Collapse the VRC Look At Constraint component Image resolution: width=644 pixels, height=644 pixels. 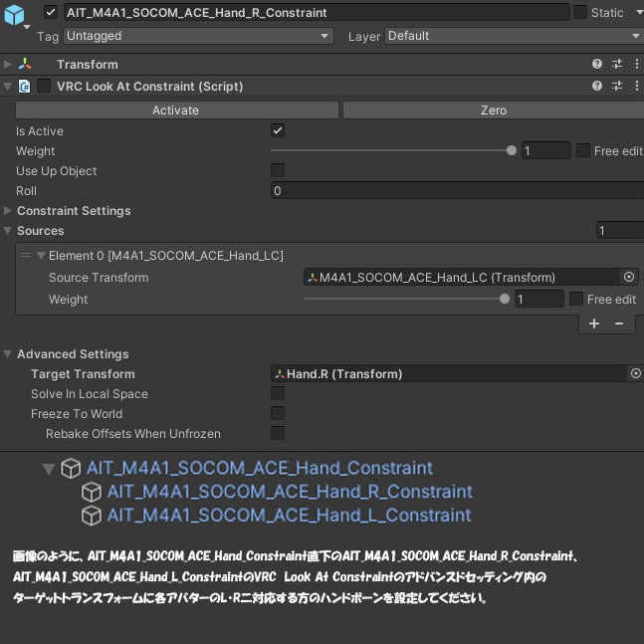click(x=7, y=87)
